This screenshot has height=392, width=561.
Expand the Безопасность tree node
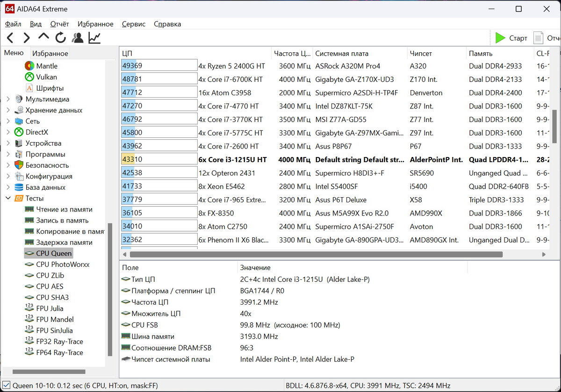pos(8,165)
